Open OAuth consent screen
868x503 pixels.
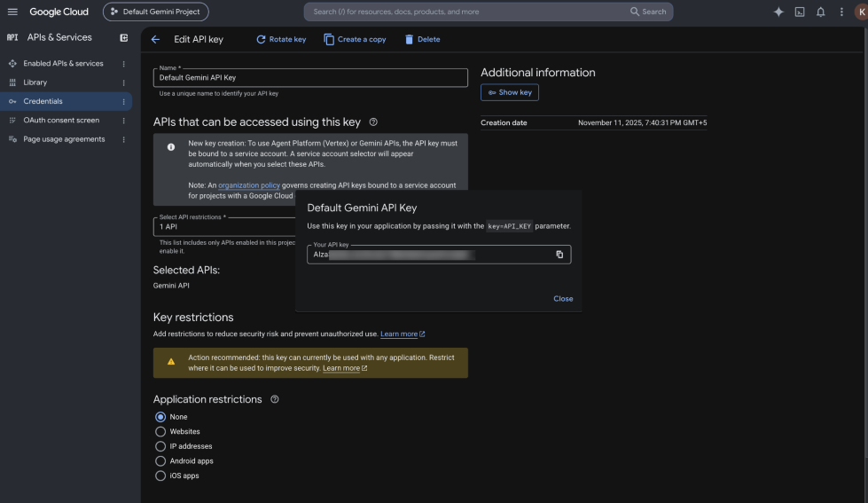click(x=61, y=121)
